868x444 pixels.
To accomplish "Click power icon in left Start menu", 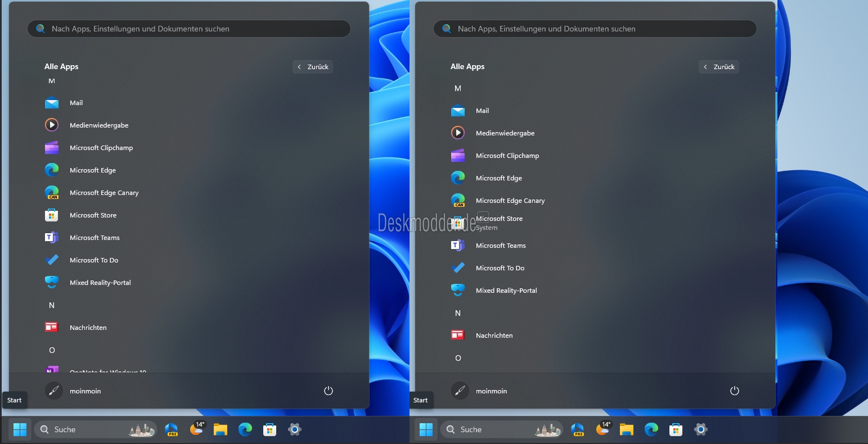I will pos(329,391).
